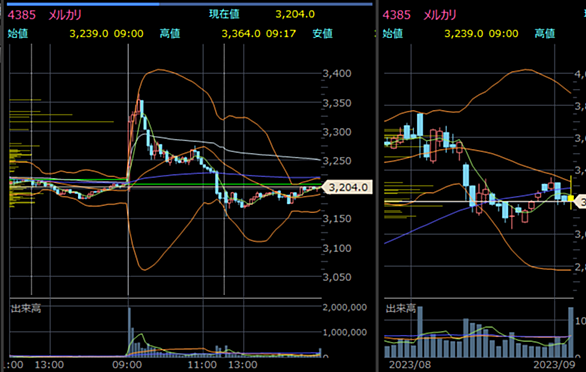586x372 pixels.
Task: Click the 出来高 label in the daily volume pane
Action: click(x=401, y=308)
